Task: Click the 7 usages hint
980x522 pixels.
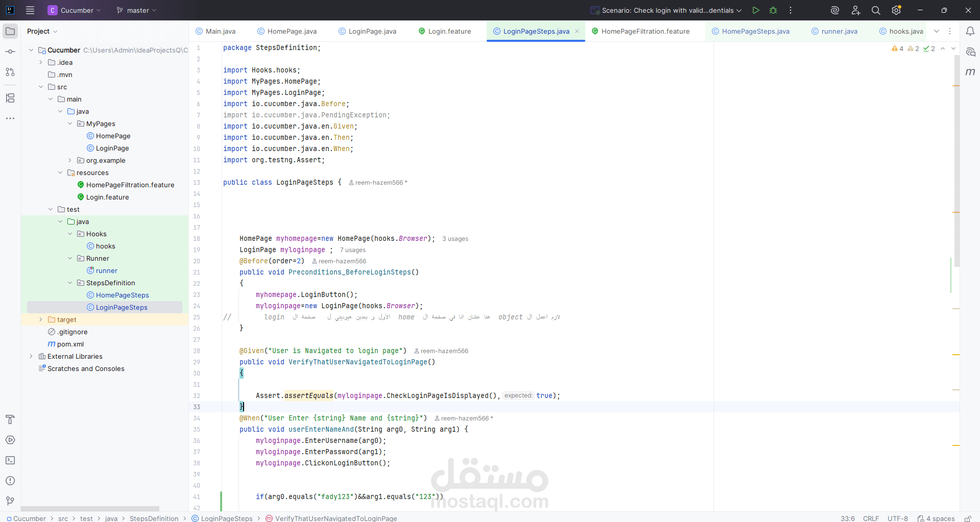Action: tap(353, 250)
